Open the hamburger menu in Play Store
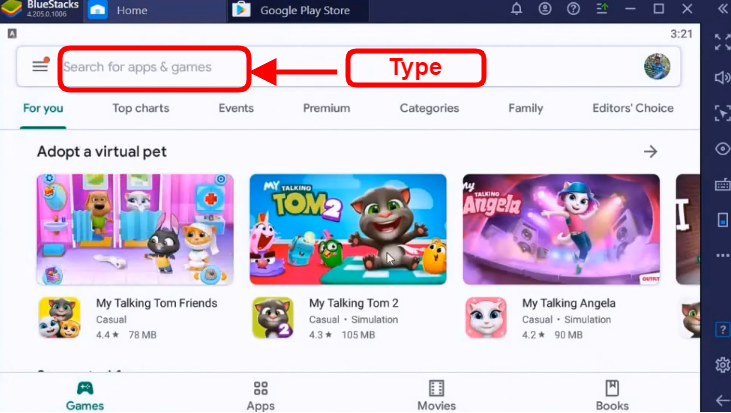The width and height of the screenshot is (731, 413). coord(40,66)
